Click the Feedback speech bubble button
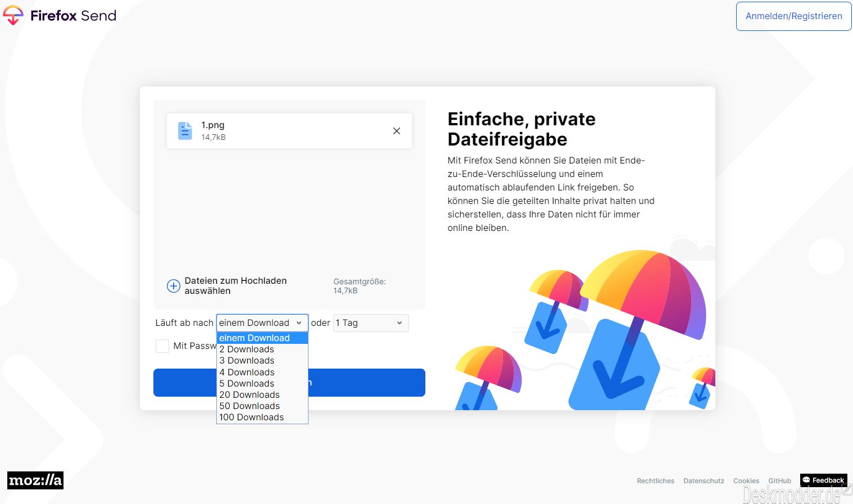Viewport: 853px width, 504px height. point(823,480)
